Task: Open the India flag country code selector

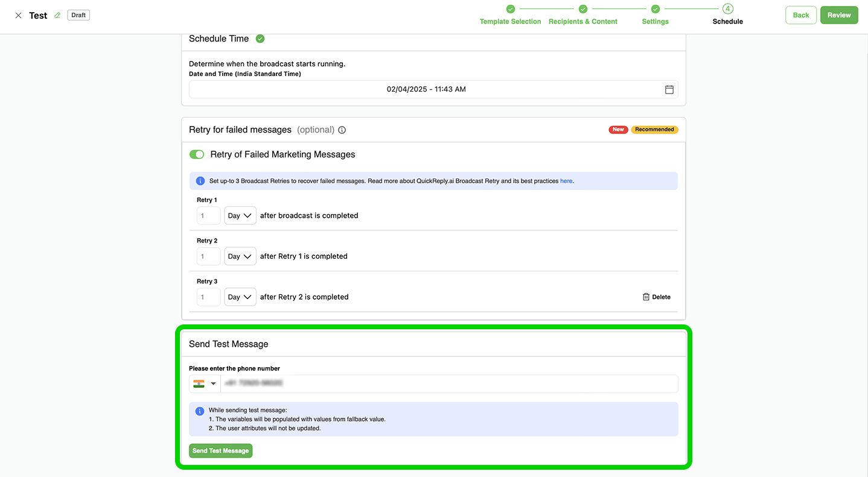Action: pyautogui.click(x=204, y=384)
